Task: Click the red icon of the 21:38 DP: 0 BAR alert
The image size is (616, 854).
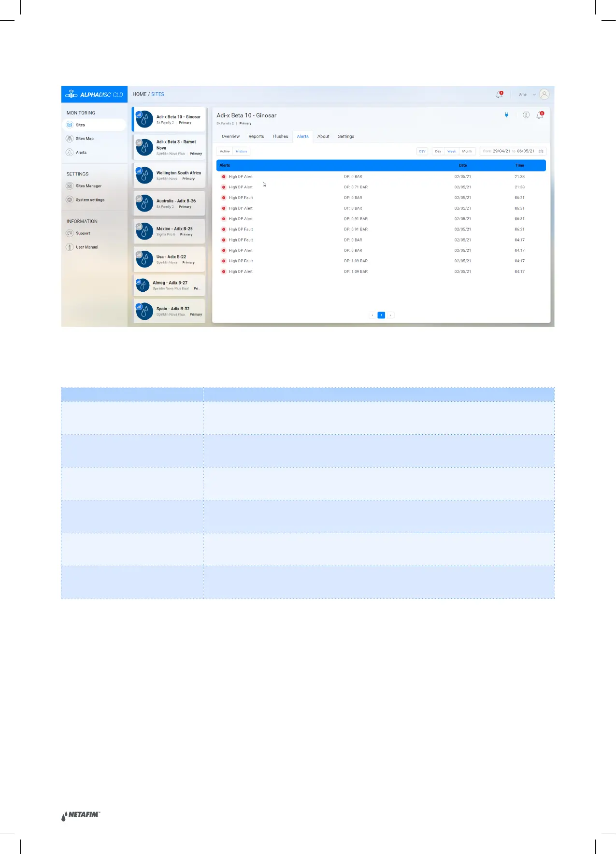Action: pyautogui.click(x=224, y=177)
